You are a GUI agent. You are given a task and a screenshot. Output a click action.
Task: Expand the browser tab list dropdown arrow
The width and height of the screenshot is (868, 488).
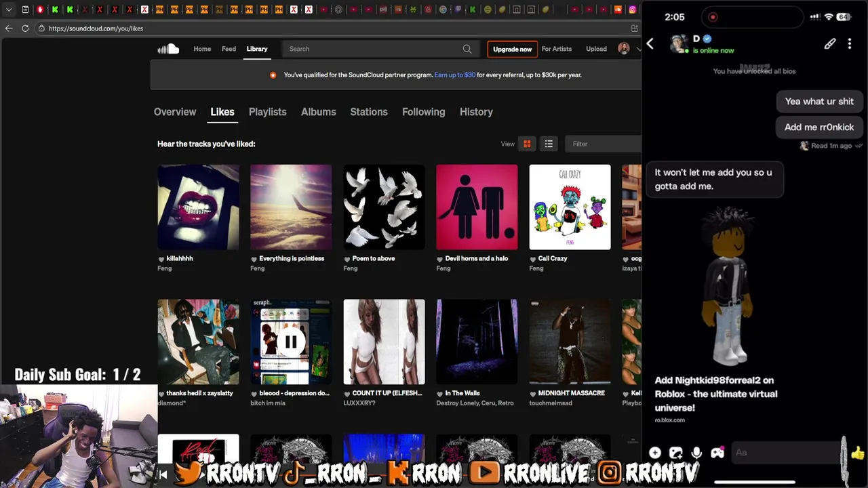pyautogui.click(x=9, y=9)
